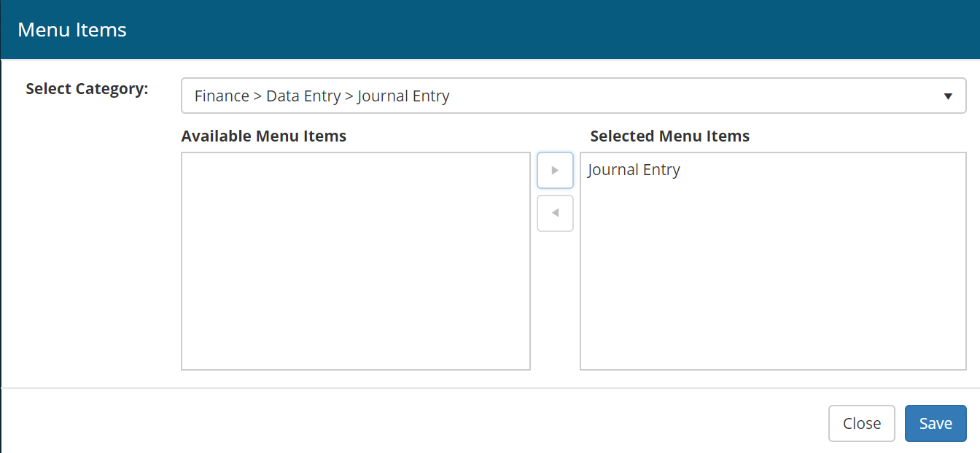Click the 'Finance' text in the category field

pos(222,96)
